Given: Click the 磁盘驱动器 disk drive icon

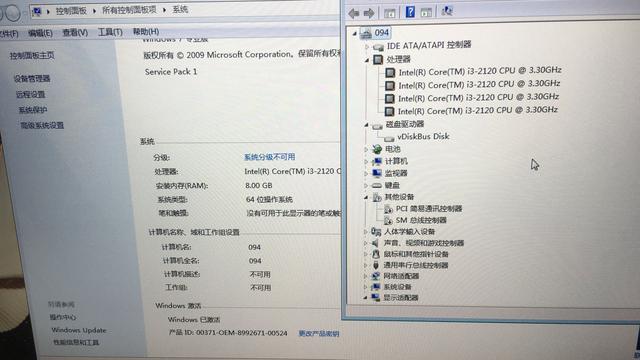Looking at the screenshot, I should 378,126.
